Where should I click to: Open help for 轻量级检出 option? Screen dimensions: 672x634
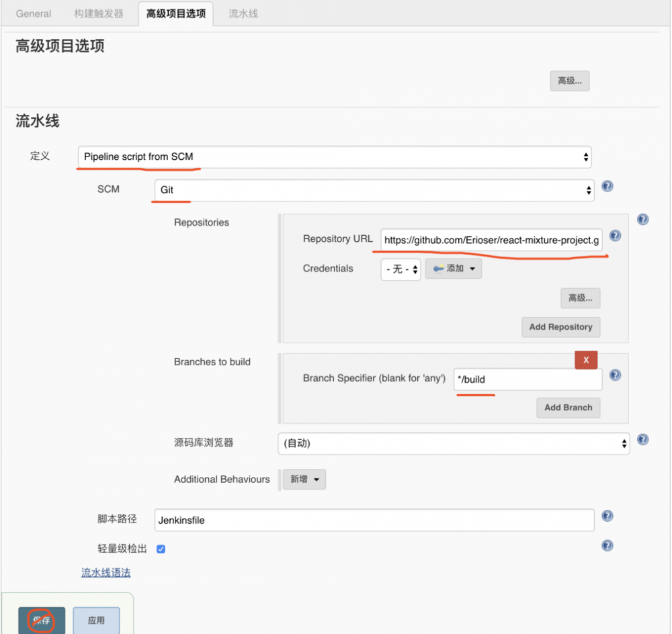607,545
